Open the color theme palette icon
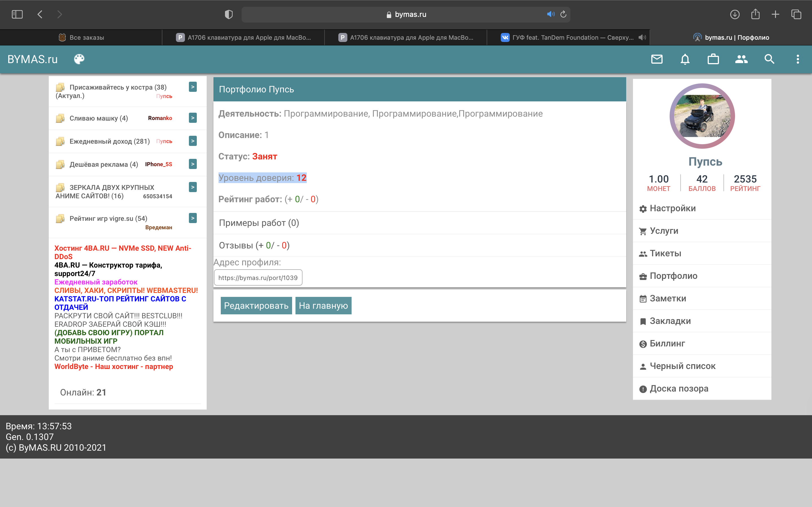812x507 pixels. coord(79,59)
